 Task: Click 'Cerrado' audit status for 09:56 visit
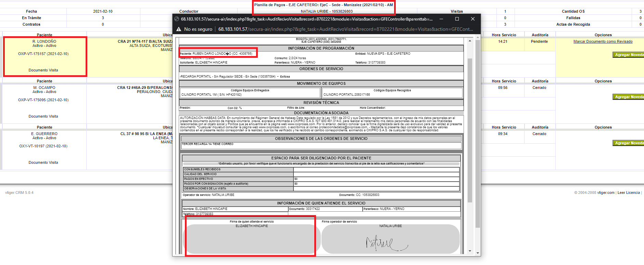(540, 88)
